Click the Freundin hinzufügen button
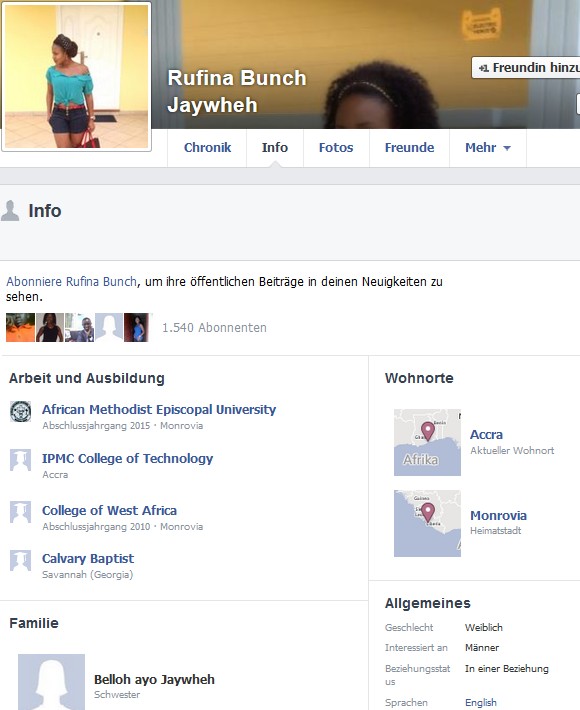Screen dimensions: 580x710 pyautogui.click(x=526, y=67)
